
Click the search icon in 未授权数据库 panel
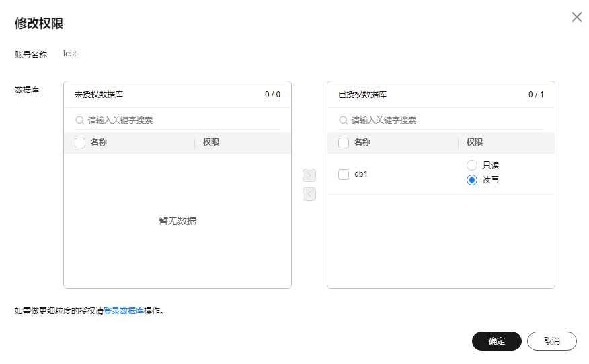pyautogui.click(x=79, y=120)
